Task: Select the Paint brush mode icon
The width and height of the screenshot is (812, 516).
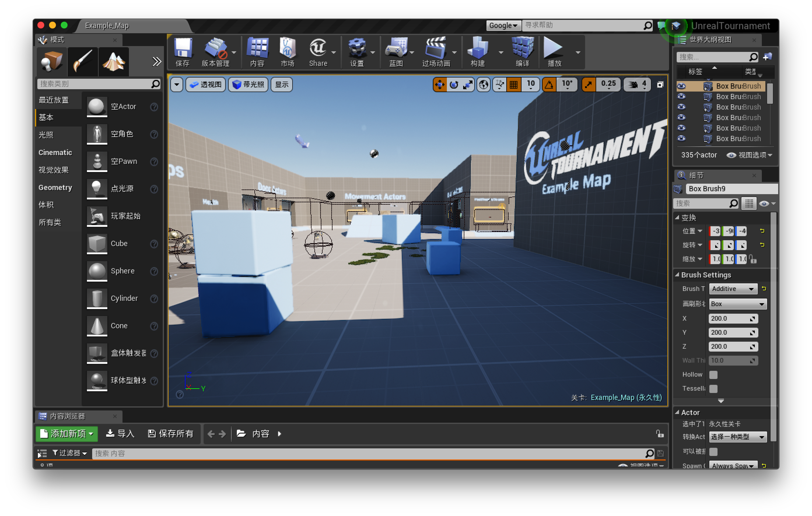Action: [x=83, y=61]
